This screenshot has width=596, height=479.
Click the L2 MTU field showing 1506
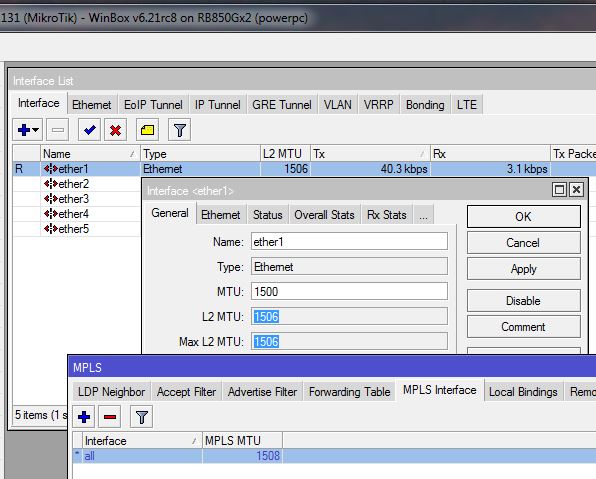(349, 316)
